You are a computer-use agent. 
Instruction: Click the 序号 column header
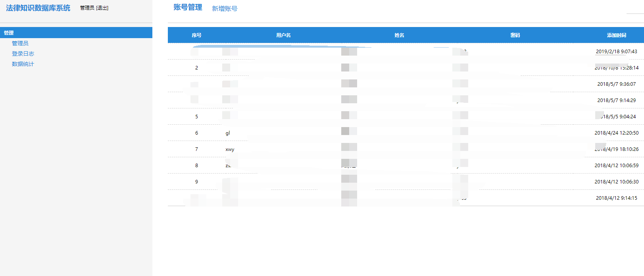pyautogui.click(x=196, y=35)
